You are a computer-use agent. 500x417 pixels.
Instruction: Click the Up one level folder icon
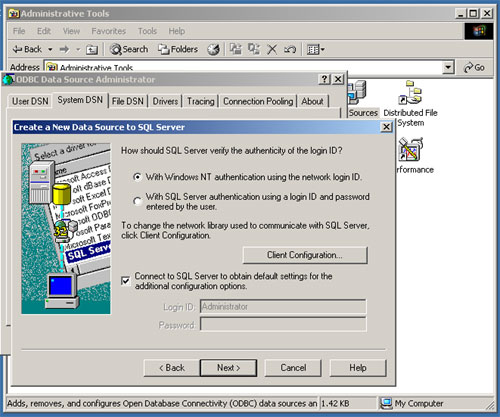(x=92, y=50)
